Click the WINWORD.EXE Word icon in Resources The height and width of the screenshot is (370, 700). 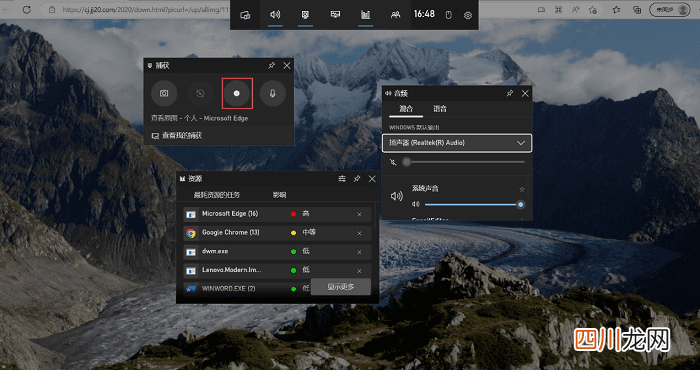(191, 289)
